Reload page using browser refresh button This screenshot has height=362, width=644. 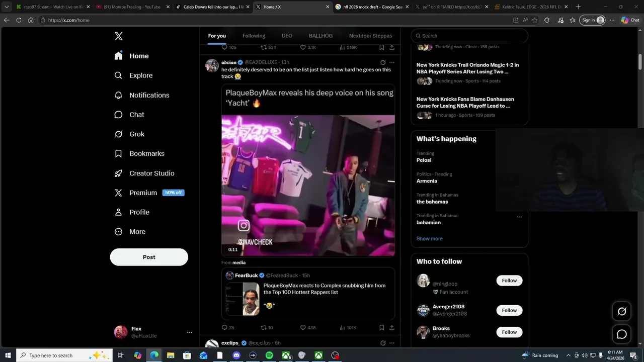[x=19, y=20]
